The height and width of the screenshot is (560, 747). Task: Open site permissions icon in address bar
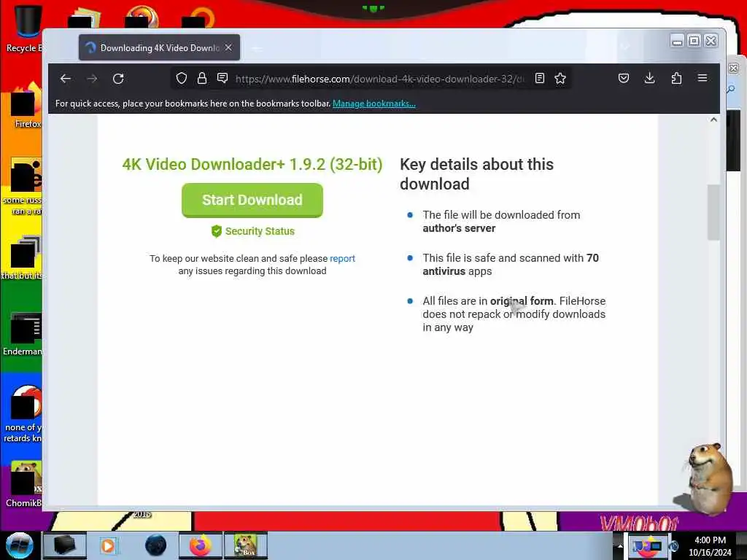222,78
